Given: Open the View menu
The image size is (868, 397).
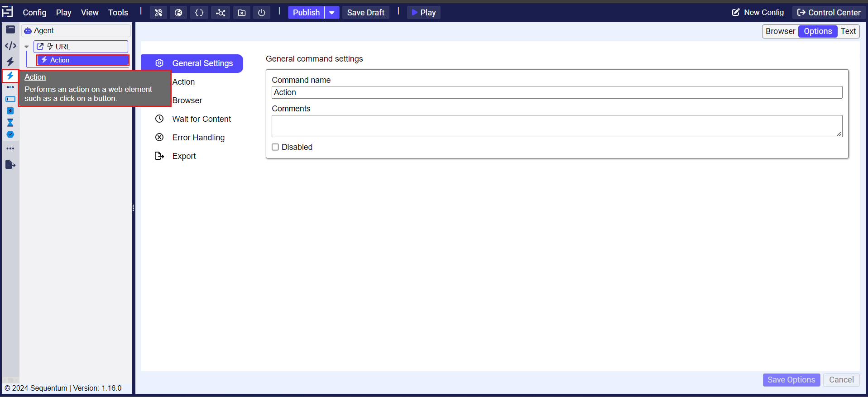Looking at the screenshot, I should pyautogui.click(x=90, y=13).
